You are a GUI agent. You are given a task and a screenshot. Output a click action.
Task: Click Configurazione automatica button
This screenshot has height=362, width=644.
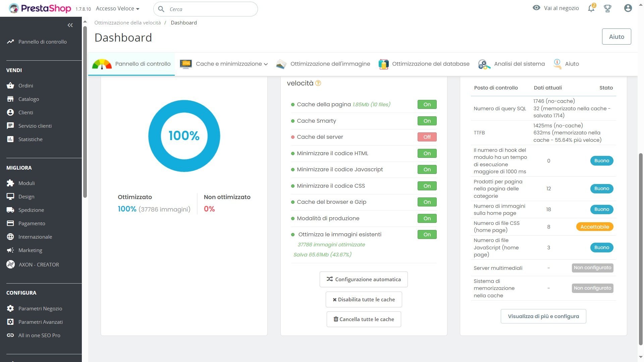[364, 279]
